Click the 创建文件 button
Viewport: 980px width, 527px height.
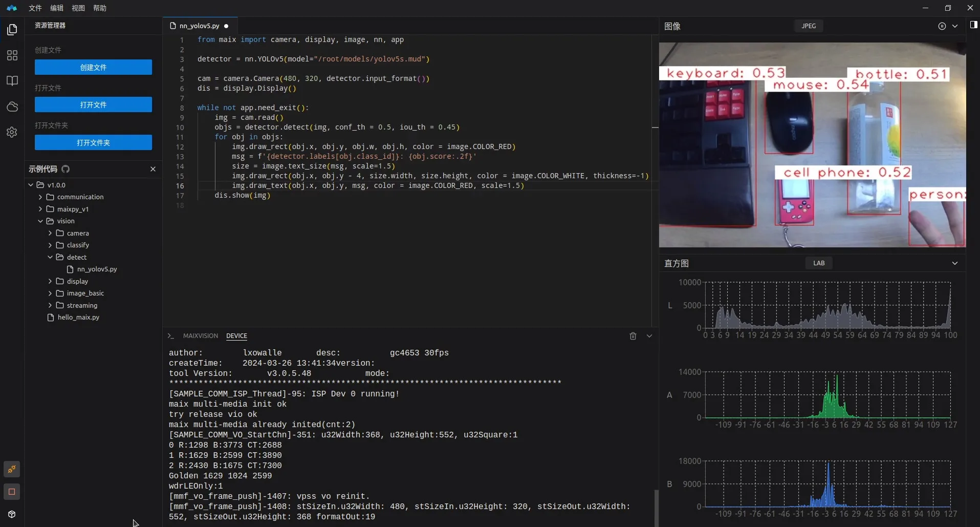(93, 67)
